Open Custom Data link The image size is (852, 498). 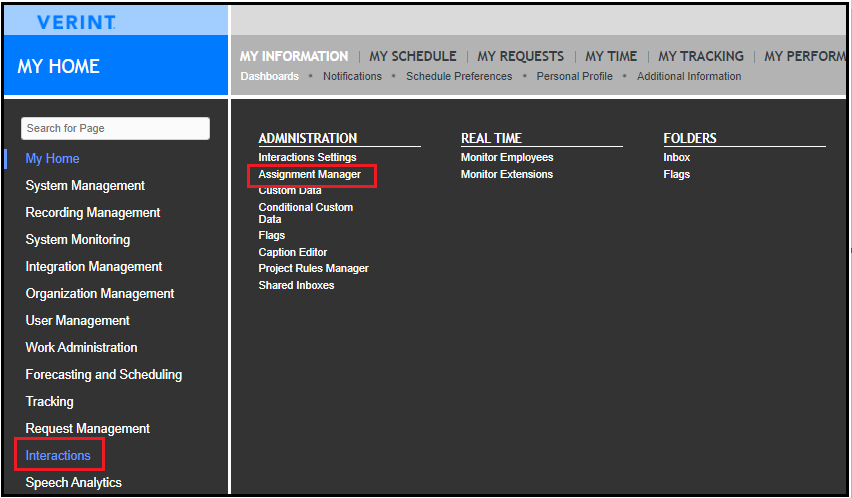point(290,191)
